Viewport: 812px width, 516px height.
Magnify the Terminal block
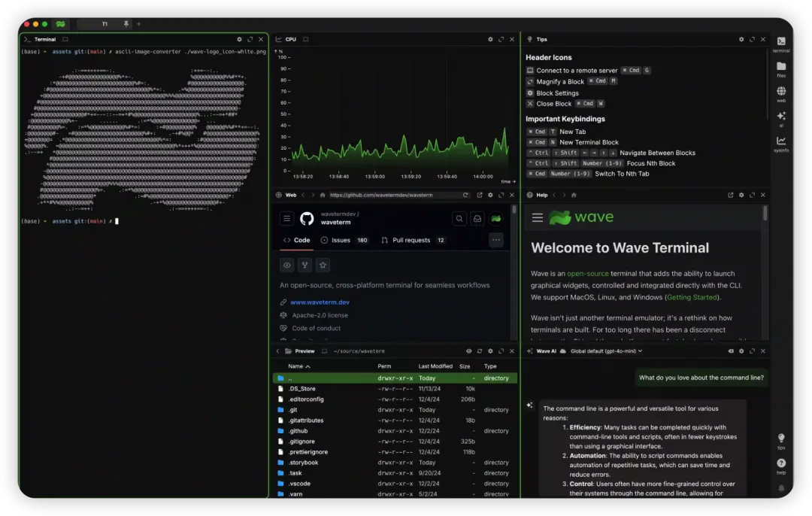tap(250, 39)
